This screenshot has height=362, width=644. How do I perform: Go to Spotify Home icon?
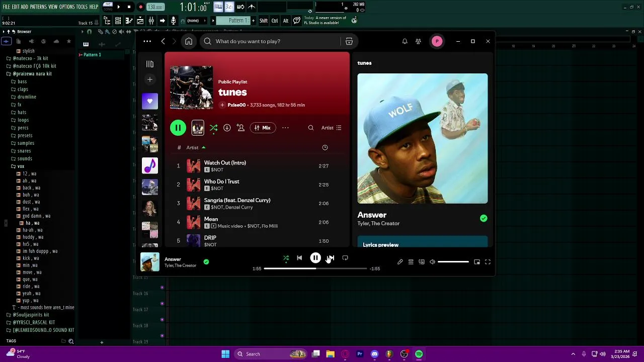(x=189, y=41)
